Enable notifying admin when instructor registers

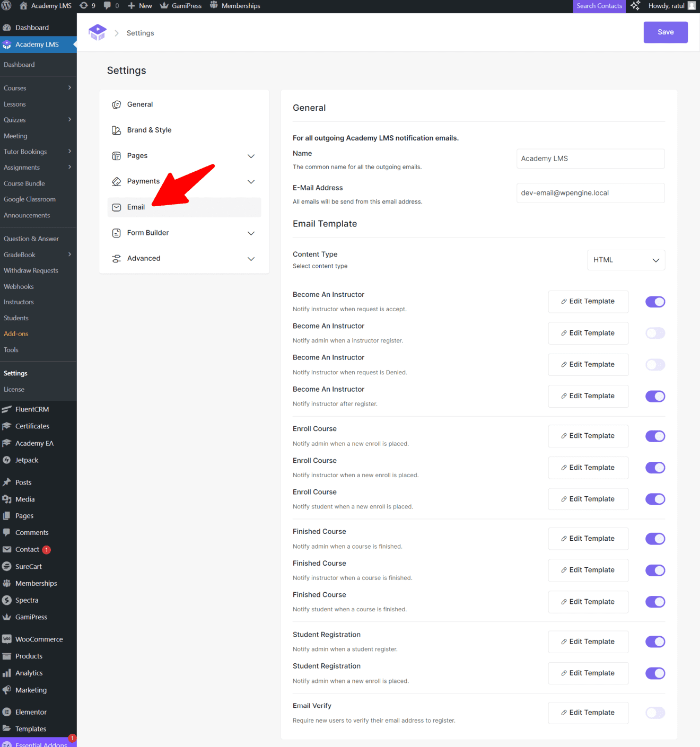tap(655, 333)
